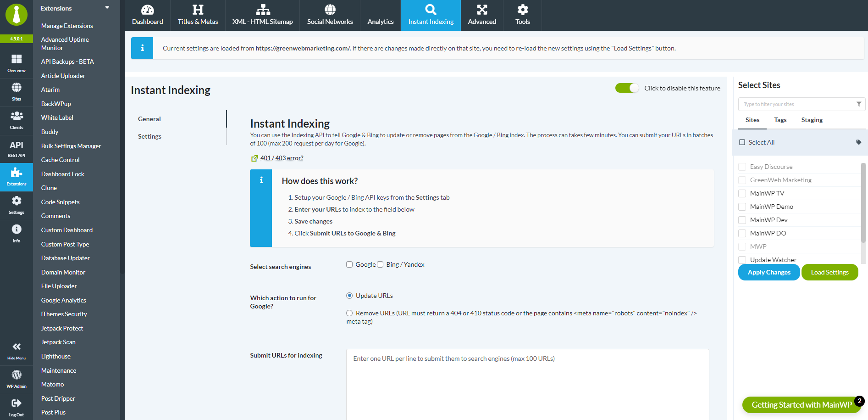Image resolution: width=868 pixels, height=420 pixels.
Task: Open the Bulk Settings Manager extension
Action: (71, 146)
